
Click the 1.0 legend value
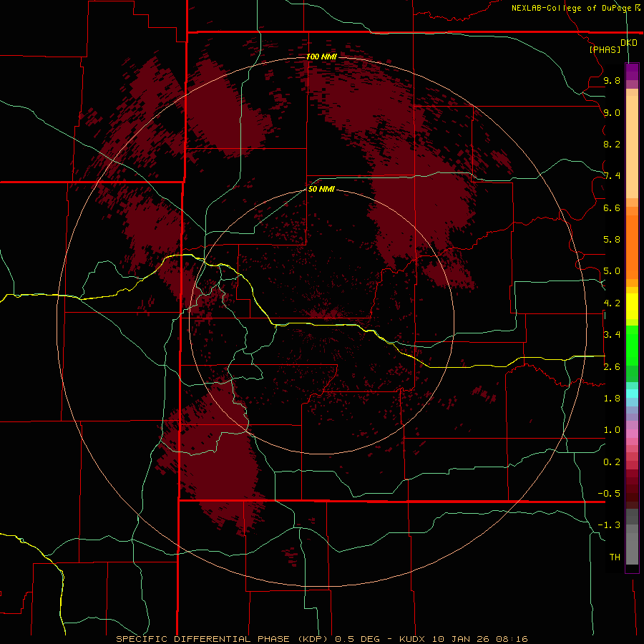point(612,430)
